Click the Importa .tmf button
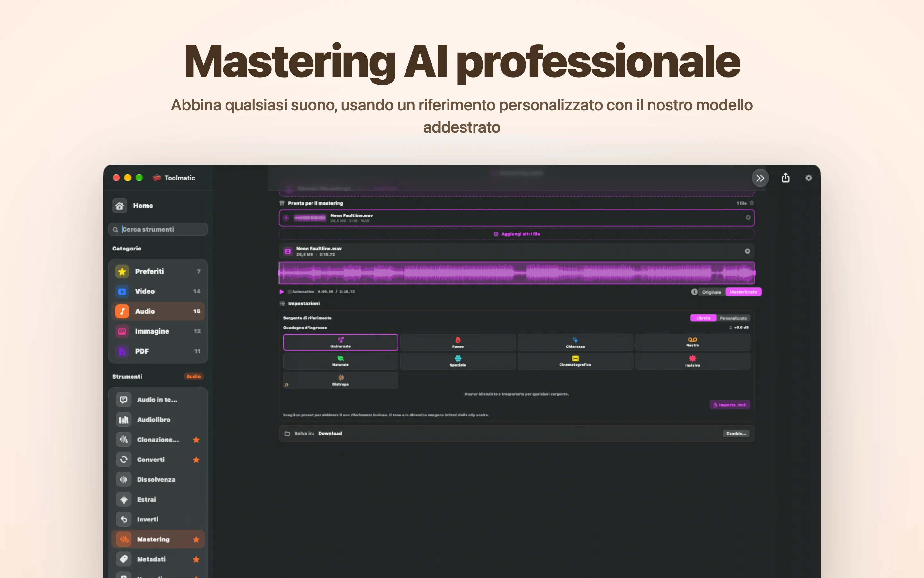Viewport: 924px width, 578px height. [x=730, y=405]
